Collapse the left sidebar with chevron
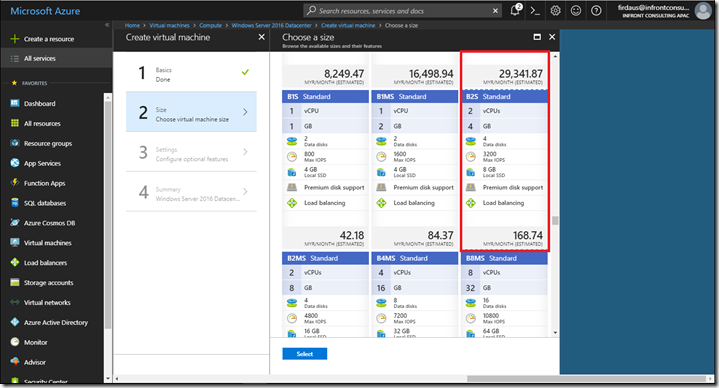719x388 pixels. point(107,25)
